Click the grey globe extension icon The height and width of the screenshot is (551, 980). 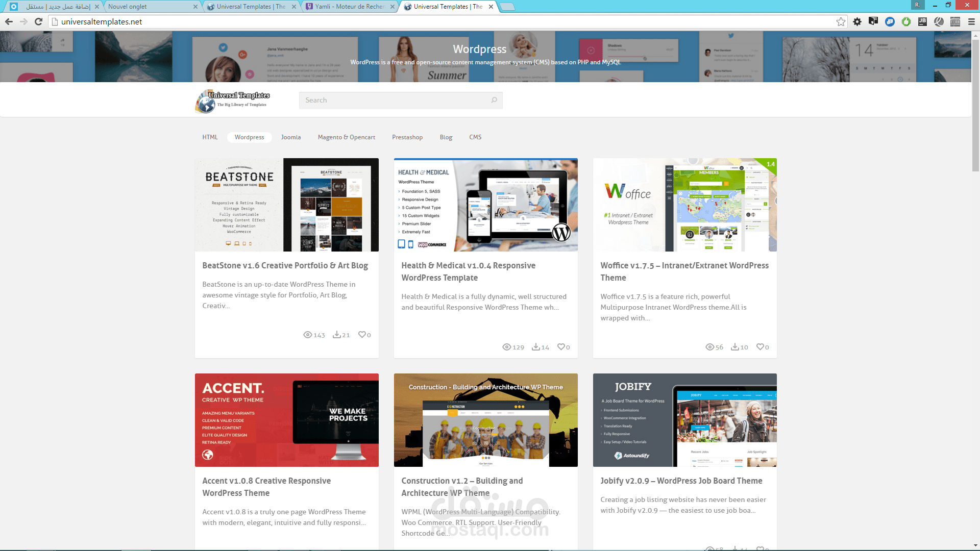coord(939,21)
